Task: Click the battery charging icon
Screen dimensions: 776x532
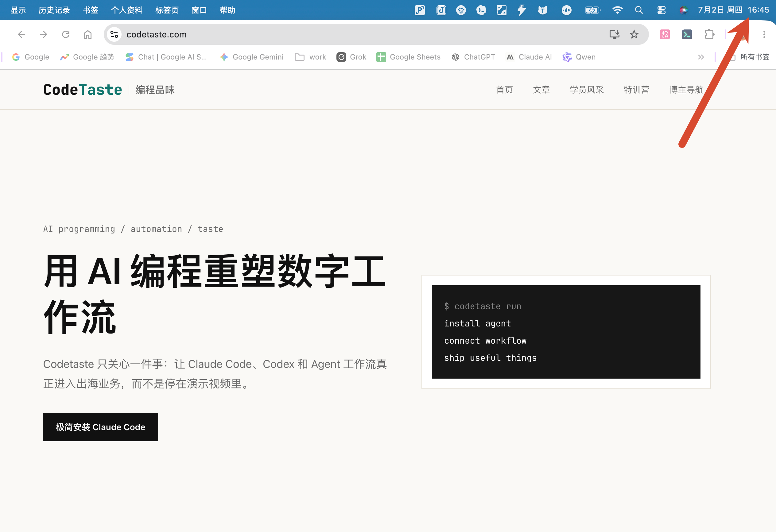Action: pyautogui.click(x=593, y=10)
